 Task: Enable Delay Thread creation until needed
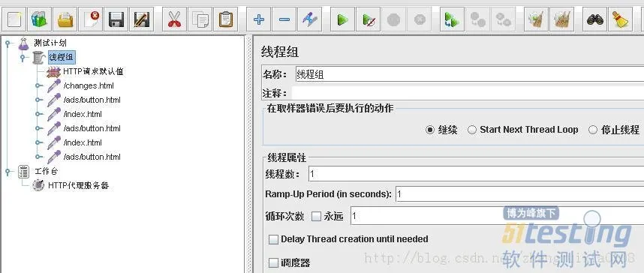(273, 239)
